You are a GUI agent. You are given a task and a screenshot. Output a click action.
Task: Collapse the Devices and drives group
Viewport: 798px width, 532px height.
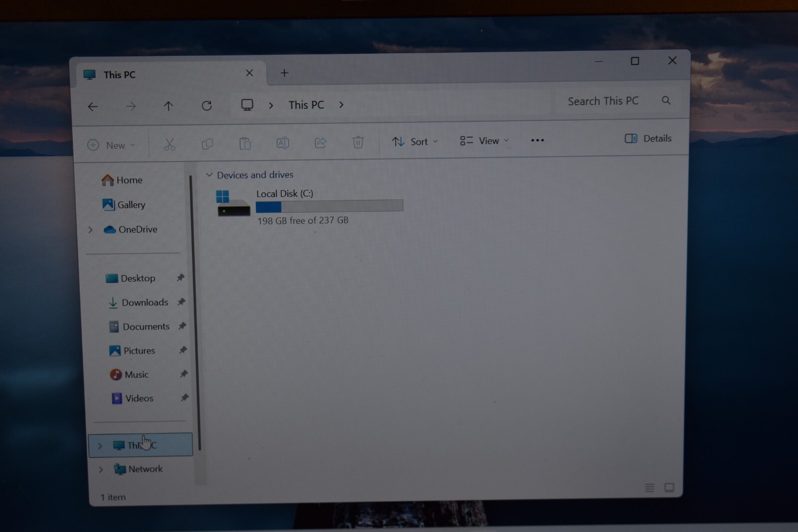click(209, 175)
